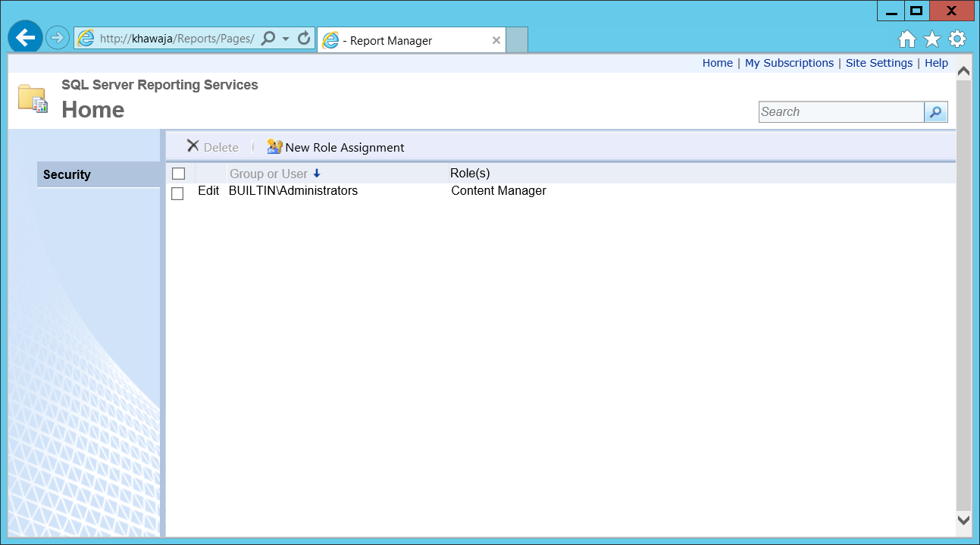This screenshot has width=980, height=545.
Task: Click the large Home page title
Action: coord(92,110)
